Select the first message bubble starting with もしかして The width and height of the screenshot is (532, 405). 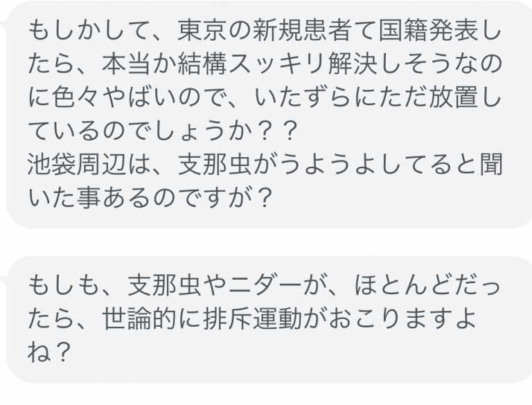point(269,114)
